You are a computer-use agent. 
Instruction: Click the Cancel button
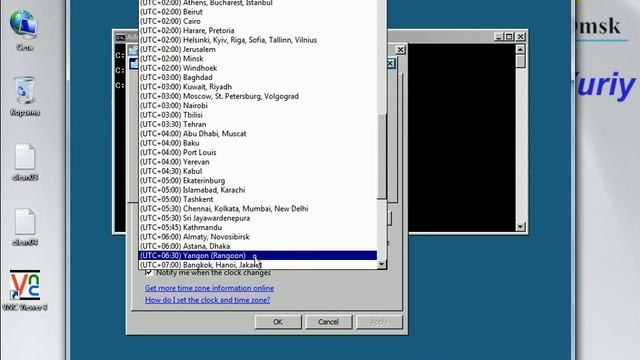[x=329, y=322]
